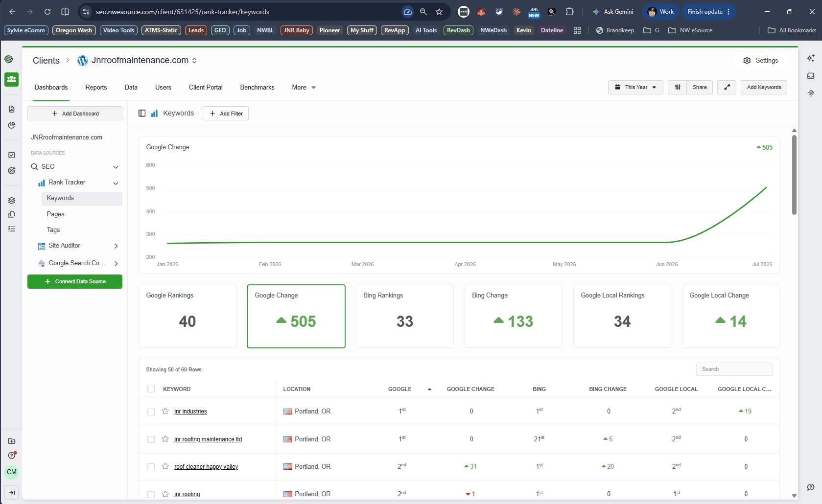Collapse left rail with arrow icon
Viewport: 822px width, 504px height.
[x=12, y=492]
